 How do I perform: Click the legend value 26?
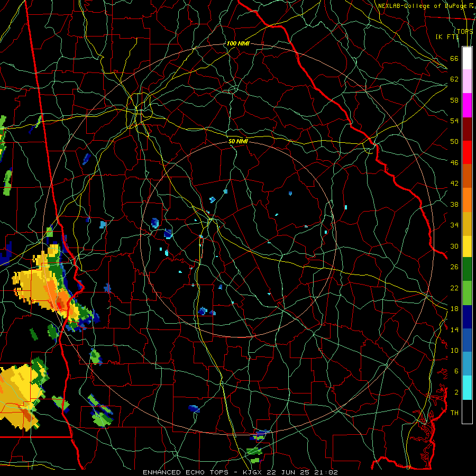point(454,267)
